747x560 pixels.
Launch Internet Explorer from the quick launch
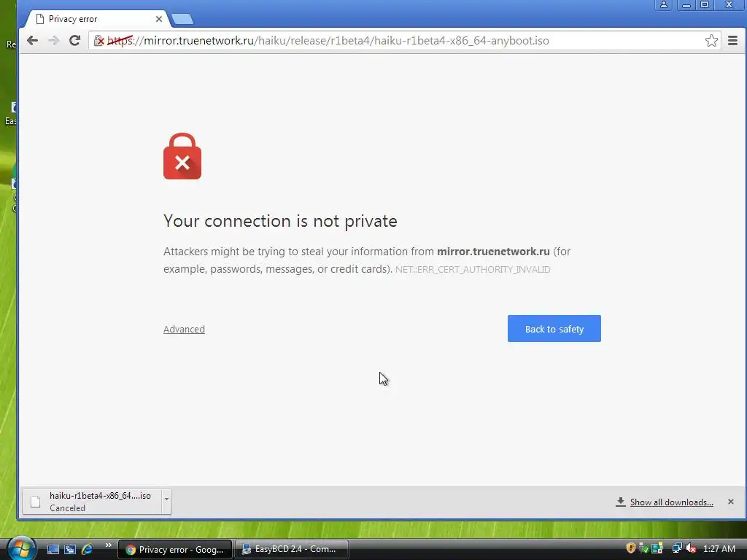(88, 549)
